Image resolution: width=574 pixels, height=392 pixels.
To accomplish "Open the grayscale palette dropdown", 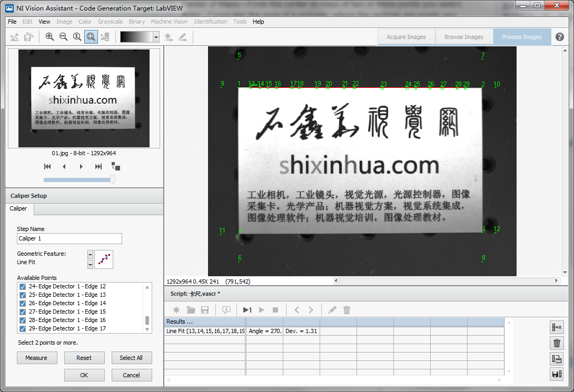I will (156, 37).
